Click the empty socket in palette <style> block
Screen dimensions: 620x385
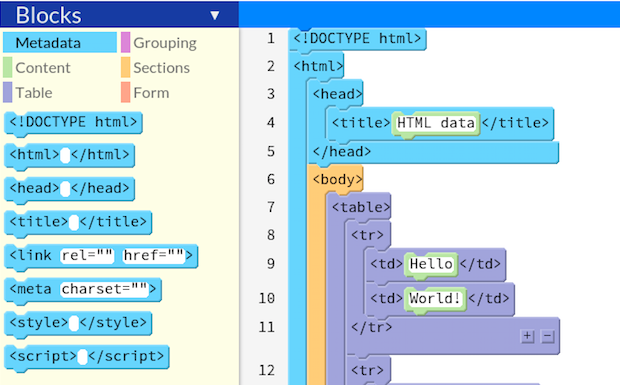(74, 323)
